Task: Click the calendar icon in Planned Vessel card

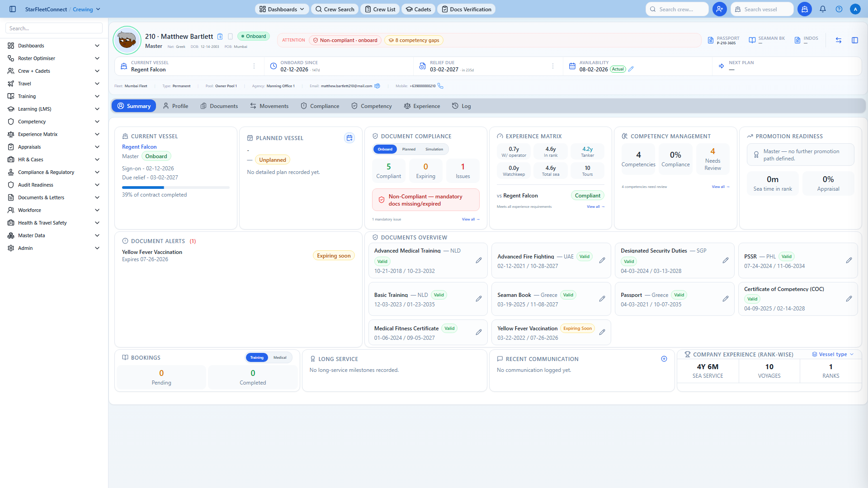Action: (349, 138)
